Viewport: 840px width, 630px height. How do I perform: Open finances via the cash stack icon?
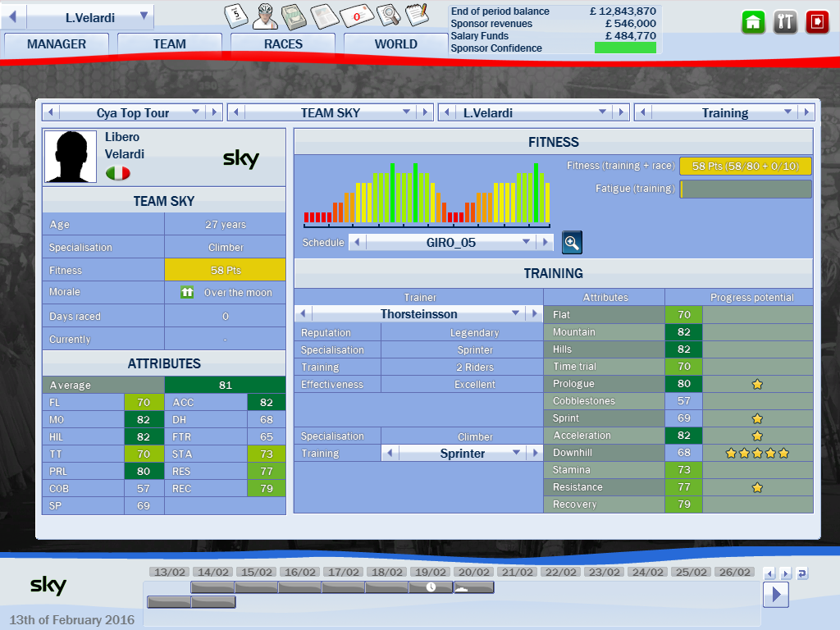pyautogui.click(x=294, y=16)
